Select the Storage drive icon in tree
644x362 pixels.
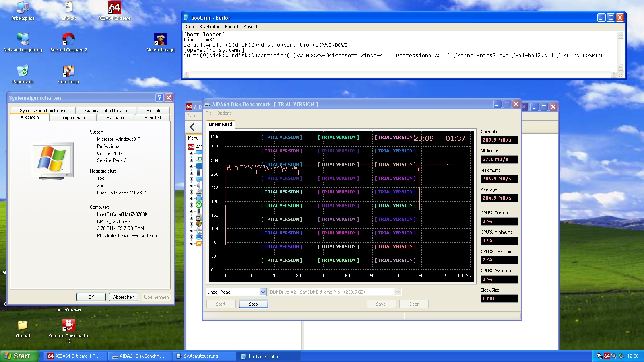(198, 192)
